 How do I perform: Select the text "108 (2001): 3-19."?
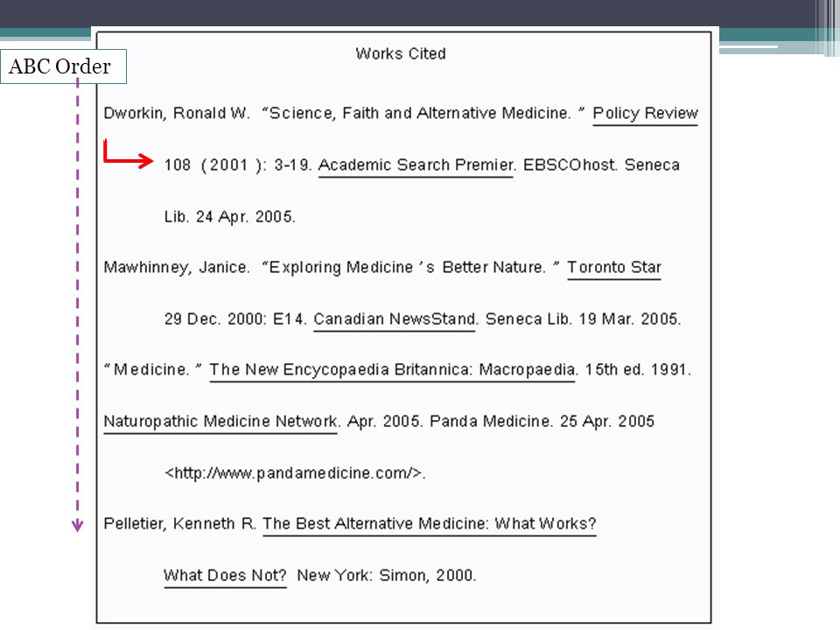click(238, 165)
